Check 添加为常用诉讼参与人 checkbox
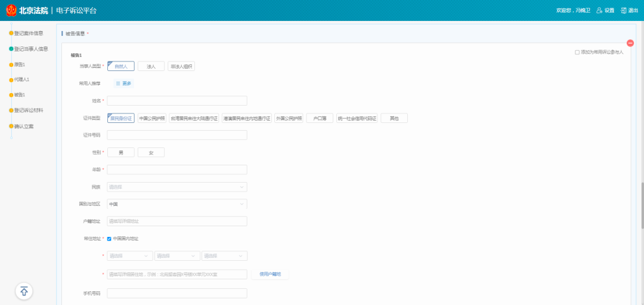644x305 pixels. point(577,53)
